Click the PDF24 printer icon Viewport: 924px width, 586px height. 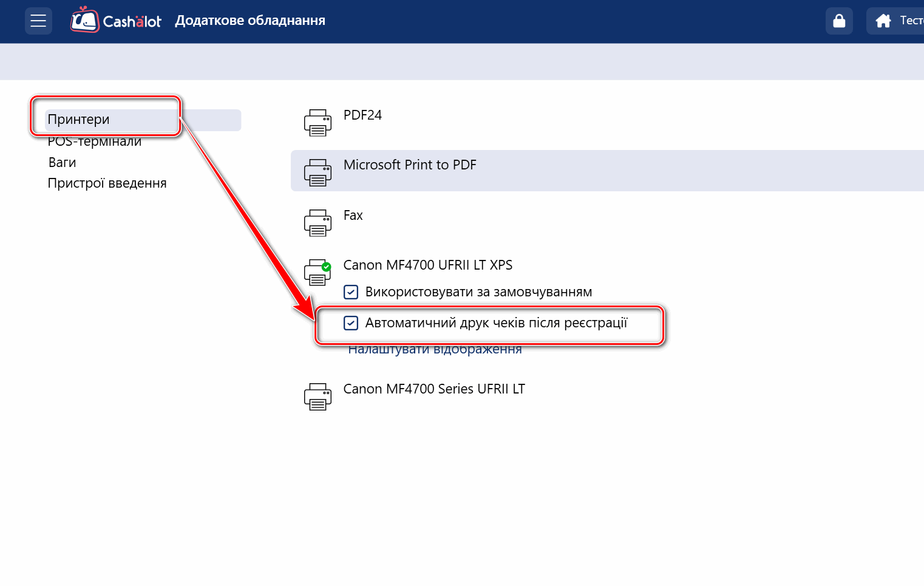click(x=318, y=123)
